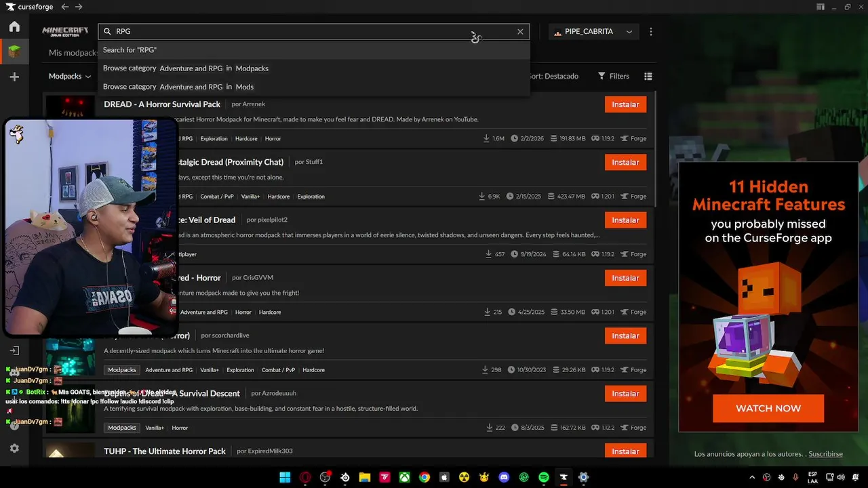Open the Filters panel
The width and height of the screenshot is (868, 488).
[614, 77]
